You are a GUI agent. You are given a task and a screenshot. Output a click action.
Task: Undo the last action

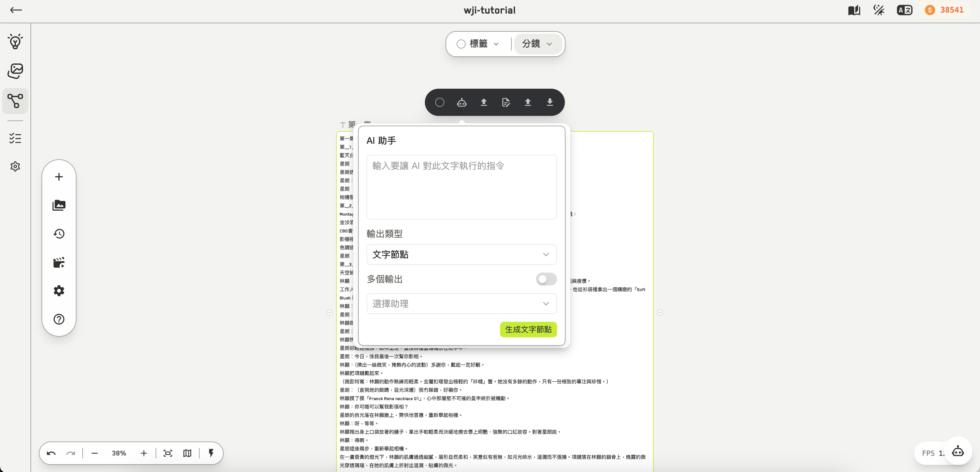[51, 453]
